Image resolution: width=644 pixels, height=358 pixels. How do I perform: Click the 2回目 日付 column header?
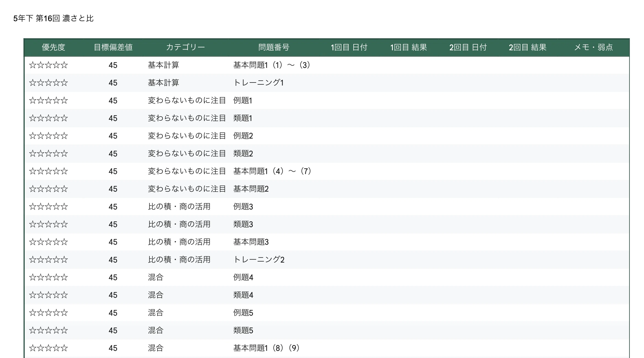pos(468,47)
